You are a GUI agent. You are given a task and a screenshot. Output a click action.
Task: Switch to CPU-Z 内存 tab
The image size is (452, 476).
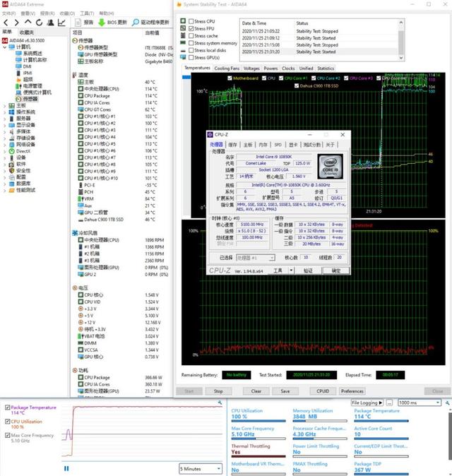(x=263, y=145)
